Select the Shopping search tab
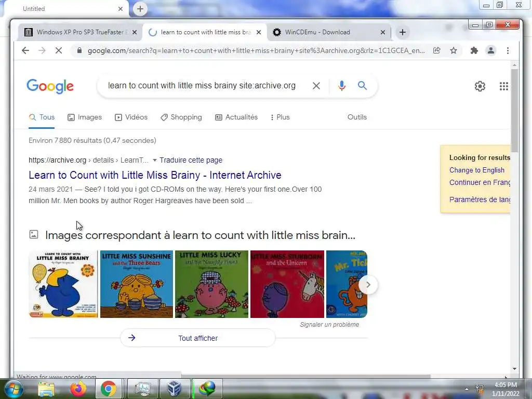The width and height of the screenshot is (532, 399). point(181,117)
